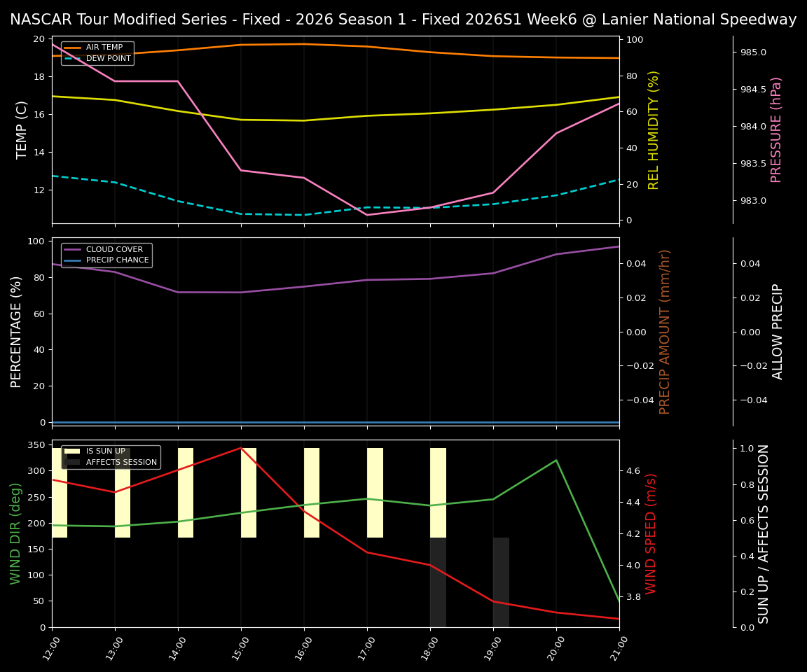Click the WIND DIR (deg) axis label
The image size is (807, 672).
[15, 528]
